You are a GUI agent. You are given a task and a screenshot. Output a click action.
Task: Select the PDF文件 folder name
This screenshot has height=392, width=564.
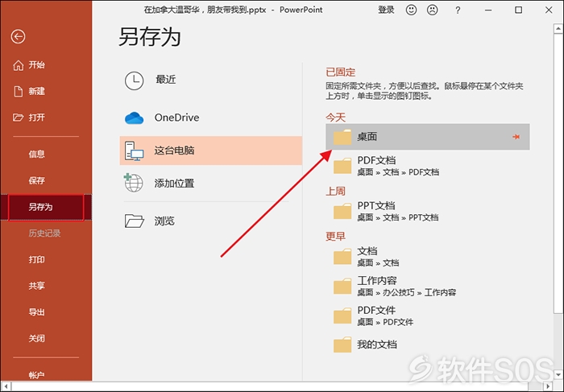[376, 310]
